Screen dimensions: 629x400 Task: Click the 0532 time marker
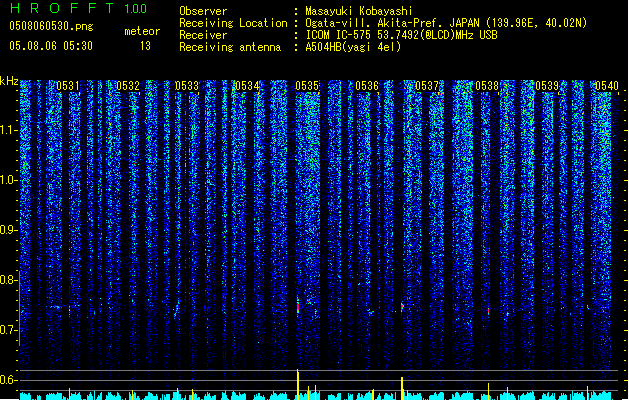(128, 86)
